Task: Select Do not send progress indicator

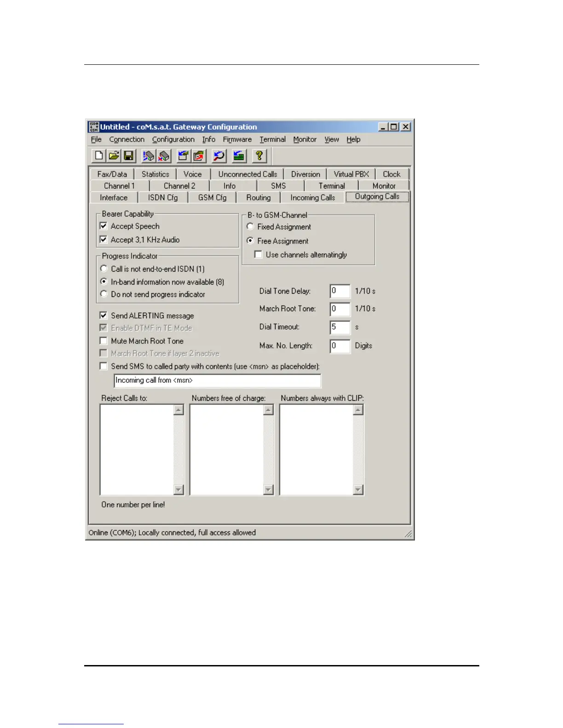Action: (104, 294)
